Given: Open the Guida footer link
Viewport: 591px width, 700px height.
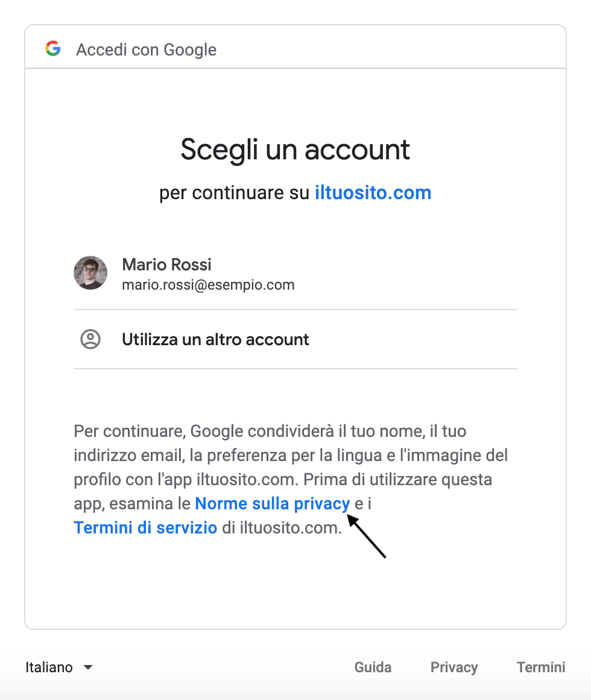Looking at the screenshot, I should (373, 667).
